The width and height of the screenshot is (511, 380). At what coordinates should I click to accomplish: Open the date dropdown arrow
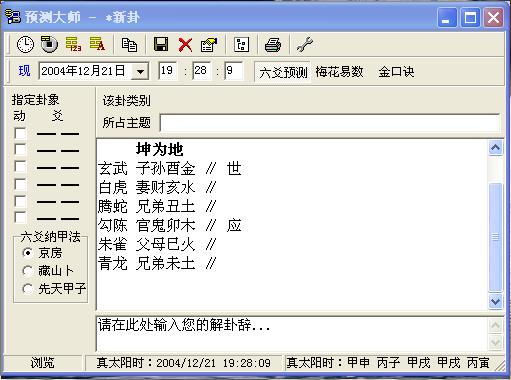(140, 71)
